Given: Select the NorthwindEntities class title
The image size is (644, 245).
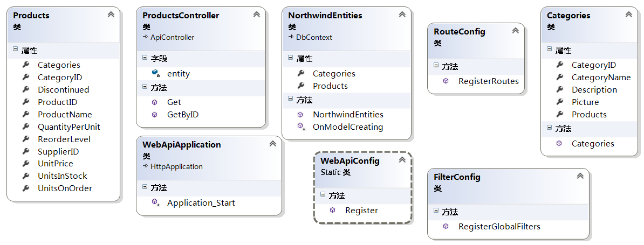Looking at the screenshot, I should (x=325, y=15).
